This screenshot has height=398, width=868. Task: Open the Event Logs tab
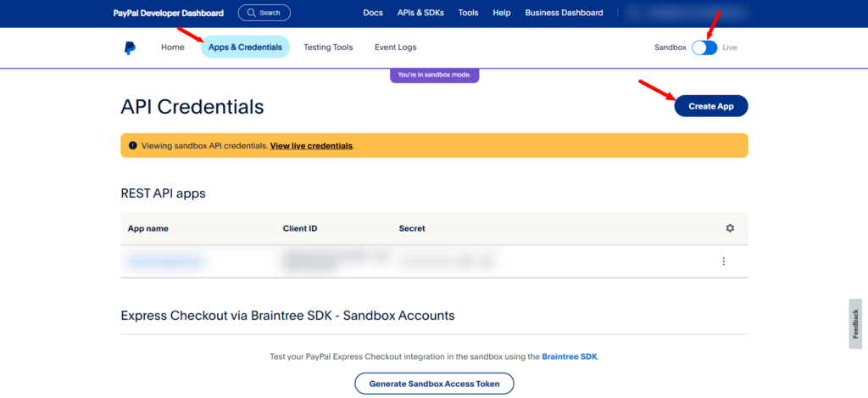tap(395, 48)
